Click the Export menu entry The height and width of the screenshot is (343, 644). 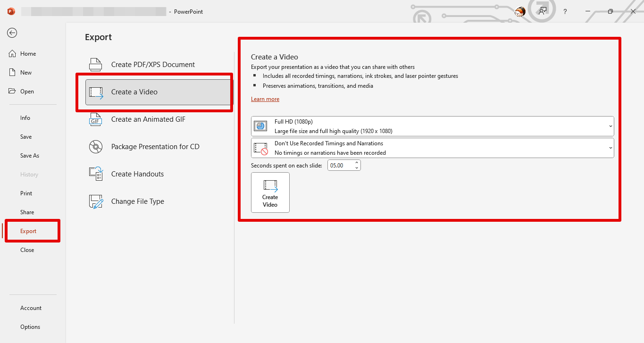point(28,231)
